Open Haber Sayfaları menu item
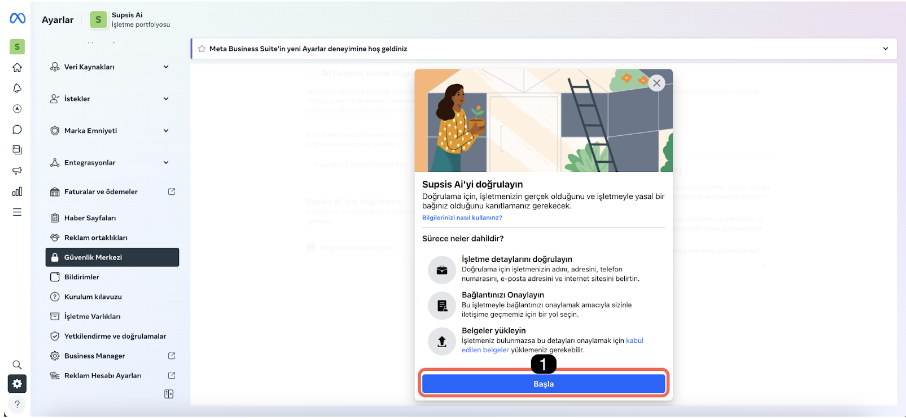Screen dimensions: 906x418 click(x=112, y=218)
